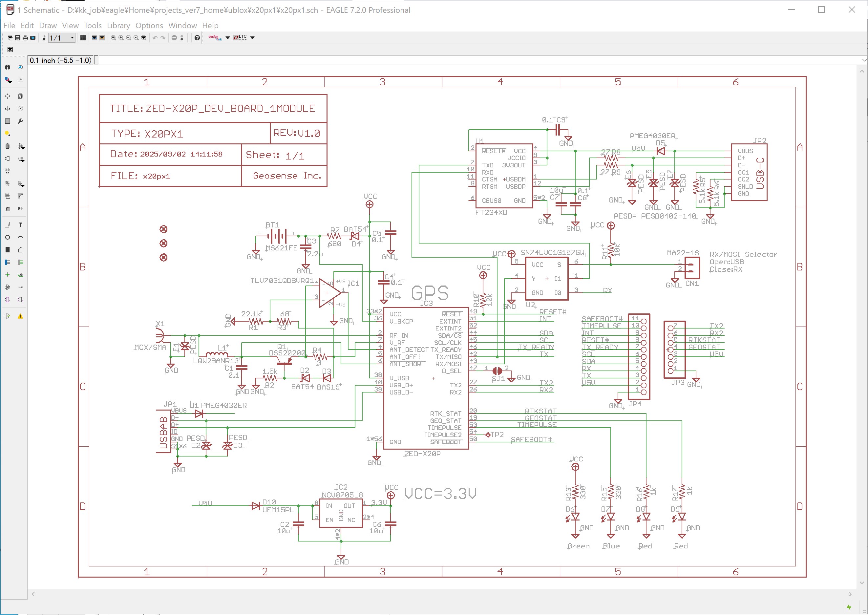
Task: Toggle the Show eye tool
Action: point(20,67)
